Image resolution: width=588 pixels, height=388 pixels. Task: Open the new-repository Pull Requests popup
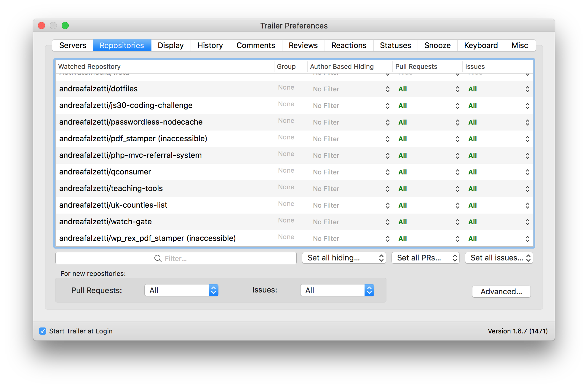click(181, 290)
